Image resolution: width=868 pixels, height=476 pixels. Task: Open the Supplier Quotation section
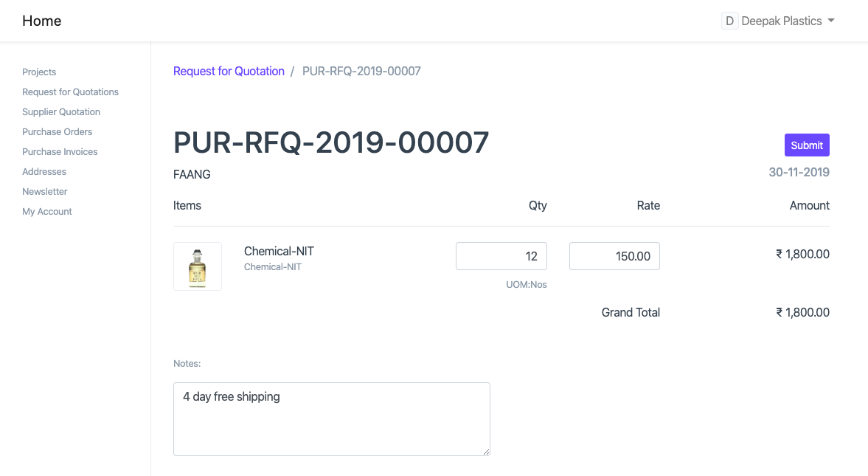pos(61,111)
